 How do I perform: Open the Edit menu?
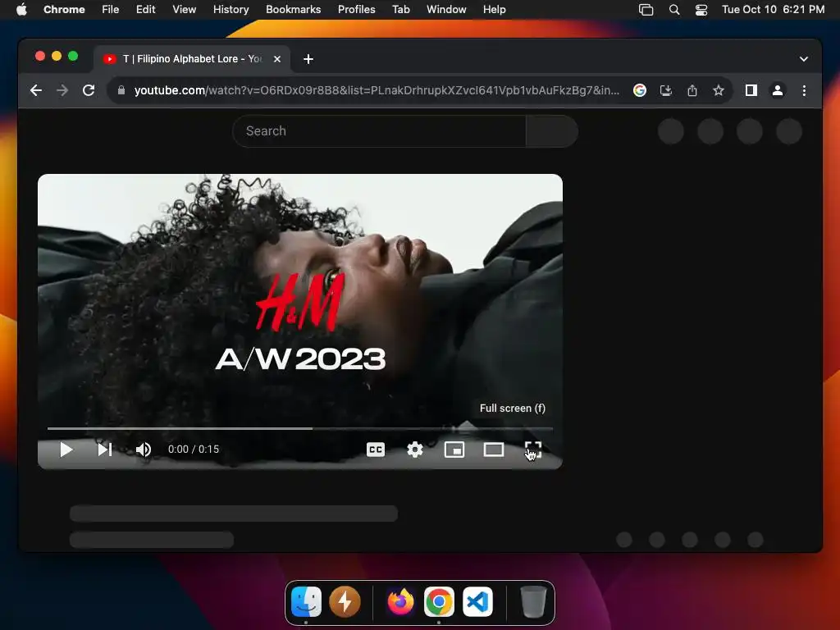(146, 9)
